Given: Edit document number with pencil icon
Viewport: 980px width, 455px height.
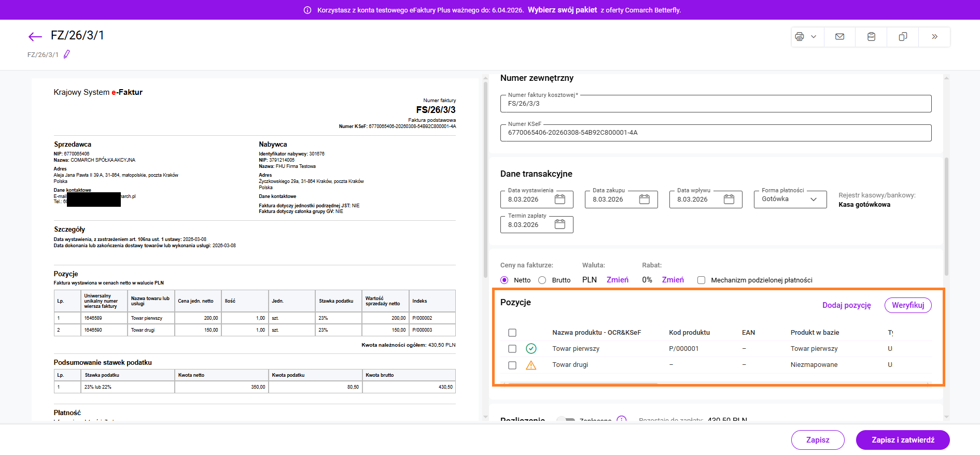Looking at the screenshot, I should tap(67, 54).
